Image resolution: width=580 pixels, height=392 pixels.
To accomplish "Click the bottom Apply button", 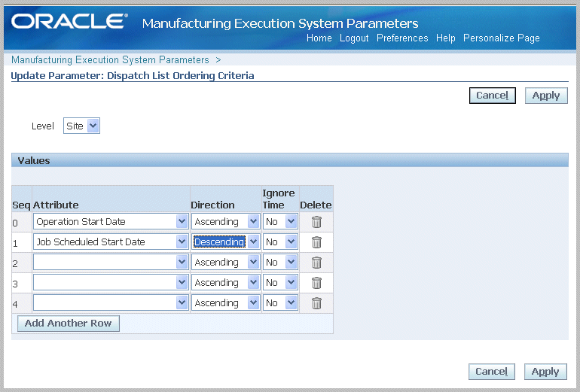I will point(545,372).
